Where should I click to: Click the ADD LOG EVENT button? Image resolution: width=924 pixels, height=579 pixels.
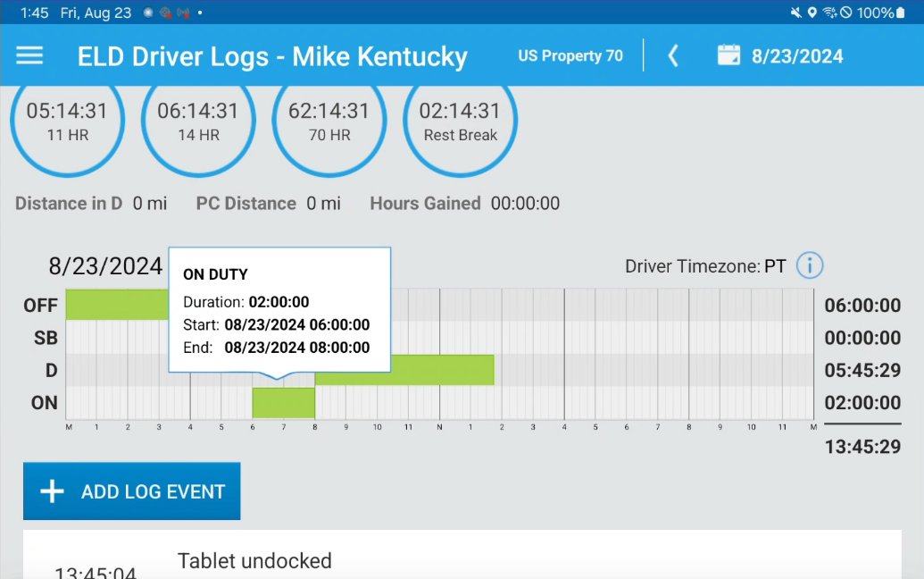pos(132,491)
